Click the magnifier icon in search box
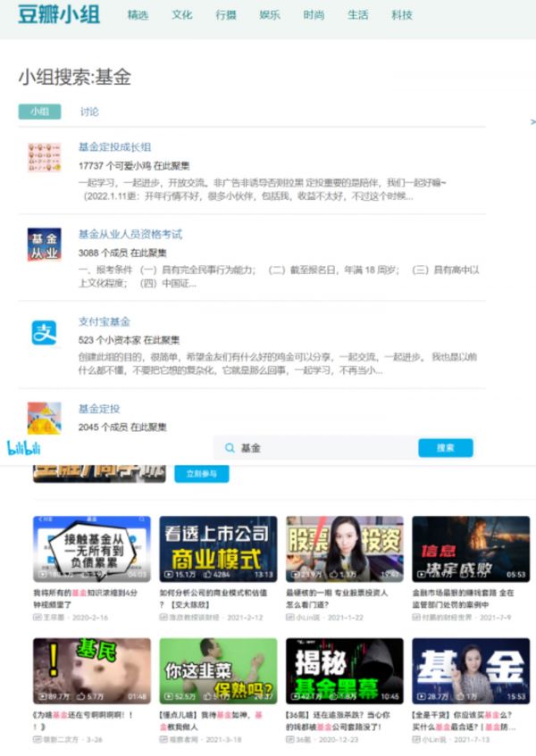This screenshot has height=756, width=536. pos(230,448)
